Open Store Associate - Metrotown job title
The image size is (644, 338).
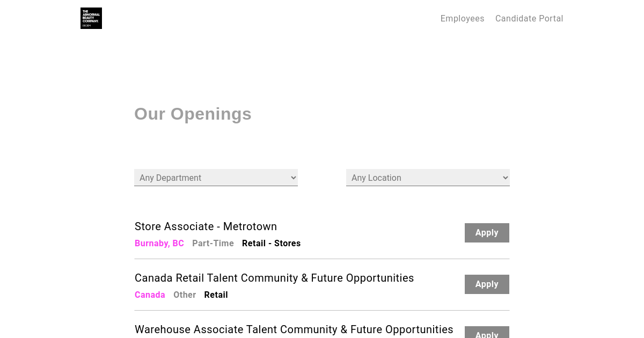(206, 226)
